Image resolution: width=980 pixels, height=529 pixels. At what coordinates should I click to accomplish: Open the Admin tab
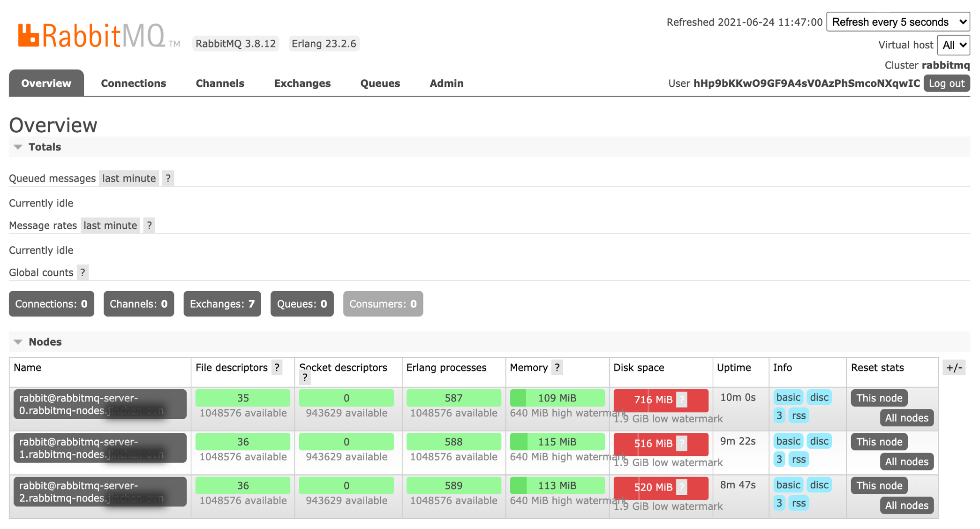[446, 83]
